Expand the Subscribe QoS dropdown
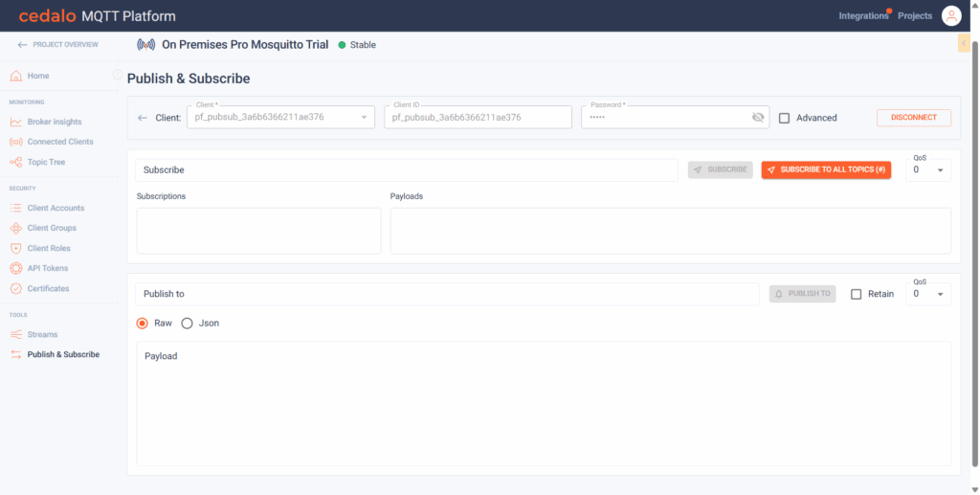Viewport: 980px width, 495px height. coord(927,169)
